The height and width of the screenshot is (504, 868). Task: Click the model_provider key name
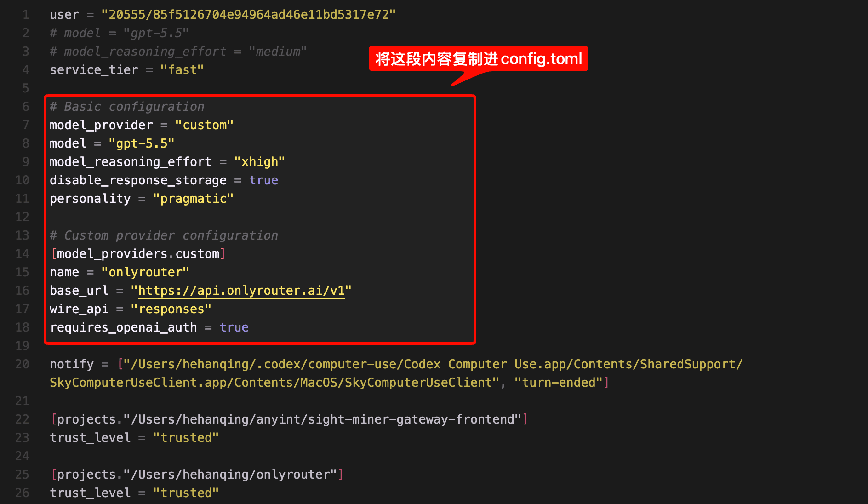(x=101, y=125)
